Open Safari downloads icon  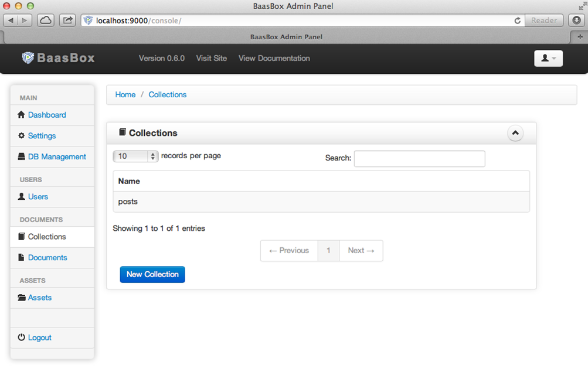(x=577, y=21)
